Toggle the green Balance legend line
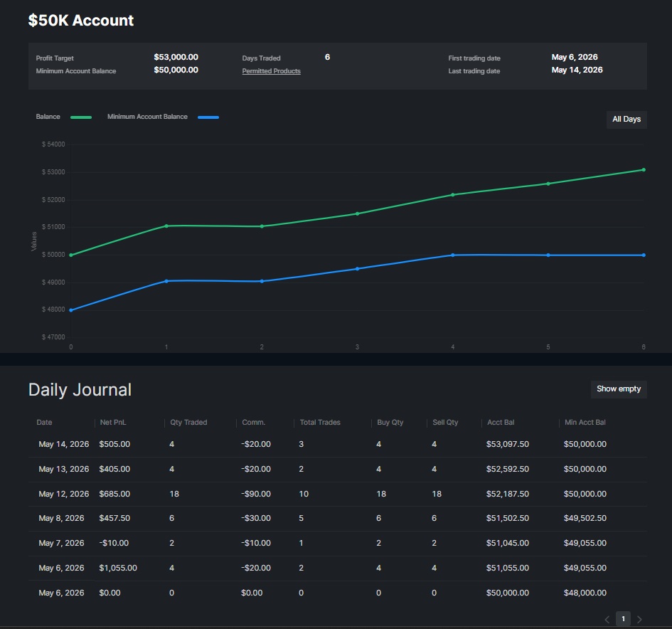The width and height of the screenshot is (672, 629). point(81,117)
